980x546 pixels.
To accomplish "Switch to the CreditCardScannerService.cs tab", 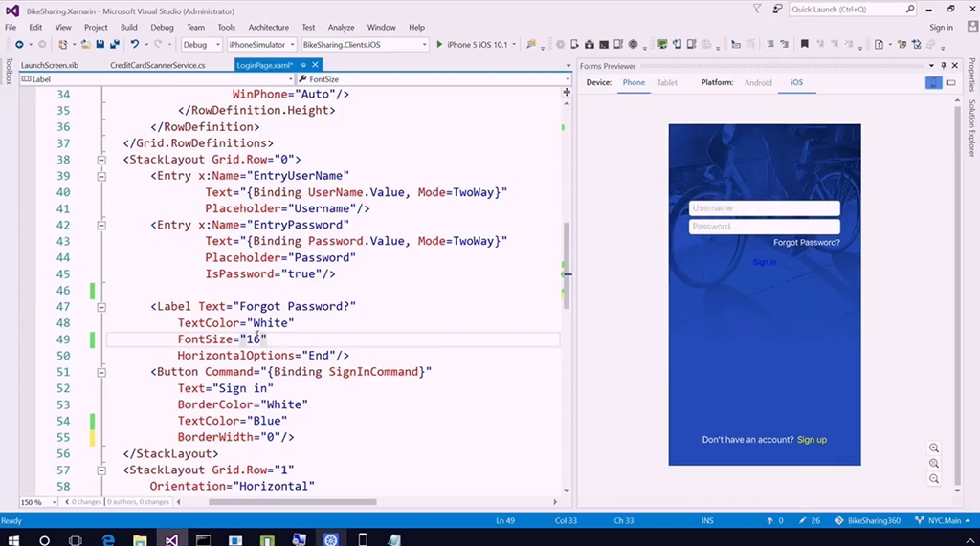I will click(x=158, y=65).
